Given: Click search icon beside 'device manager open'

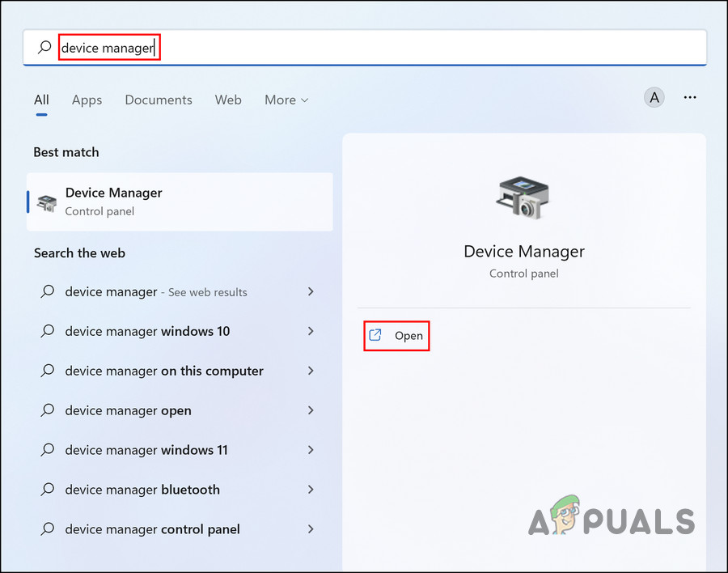Looking at the screenshot, I should (x=48, y=410).
